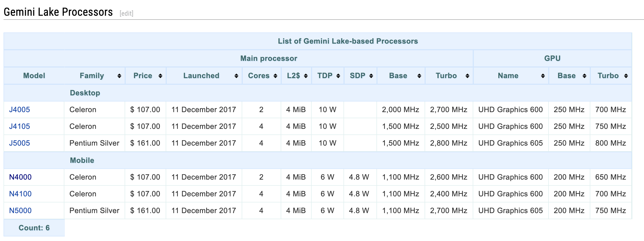Select the "200 MHz" GPU base for N4100
The image size is (644, 241).
[569, 194]
